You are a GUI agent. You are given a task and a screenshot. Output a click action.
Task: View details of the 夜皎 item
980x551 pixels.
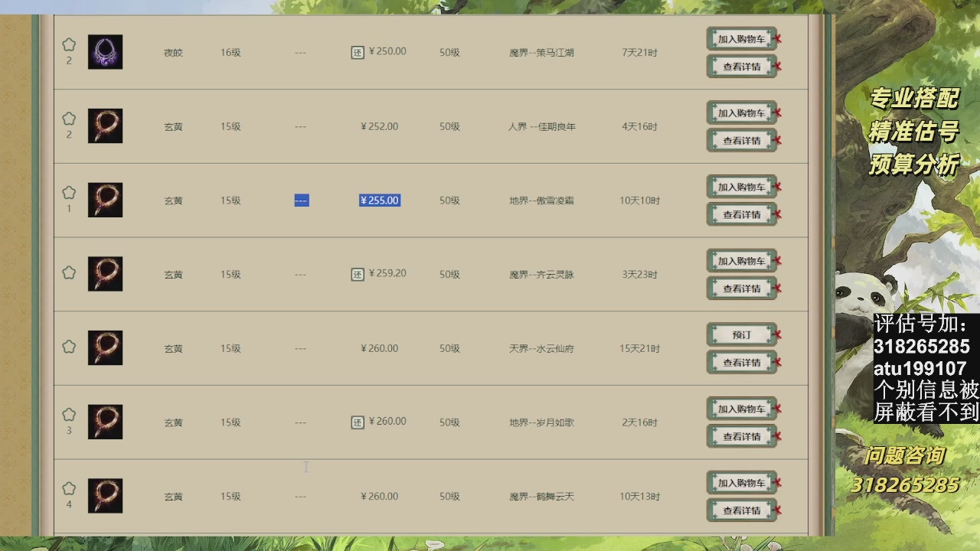coord(741,67)
